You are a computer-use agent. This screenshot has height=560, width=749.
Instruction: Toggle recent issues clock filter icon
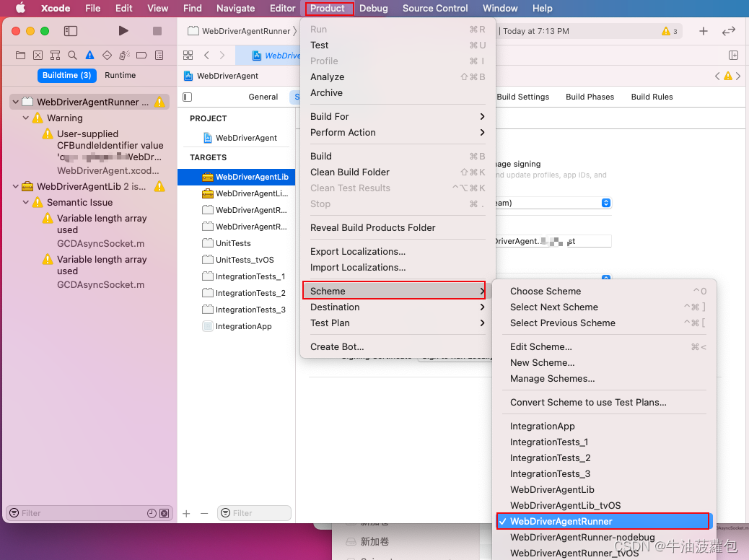click(x=152, y=513)
